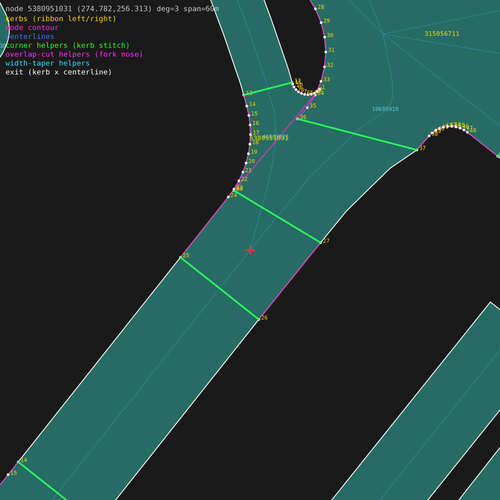The height and width of the screenshot is (500, 500).
Task: Click the 'node contour' legend entry
Action: pos(32,28)
